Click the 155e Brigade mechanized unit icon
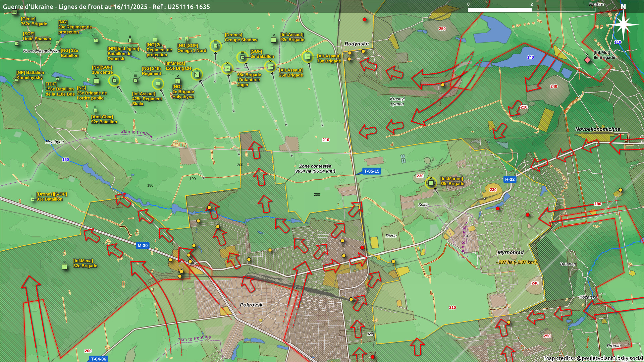The width and height of the screenshot is (644, 362). point(197,74)
